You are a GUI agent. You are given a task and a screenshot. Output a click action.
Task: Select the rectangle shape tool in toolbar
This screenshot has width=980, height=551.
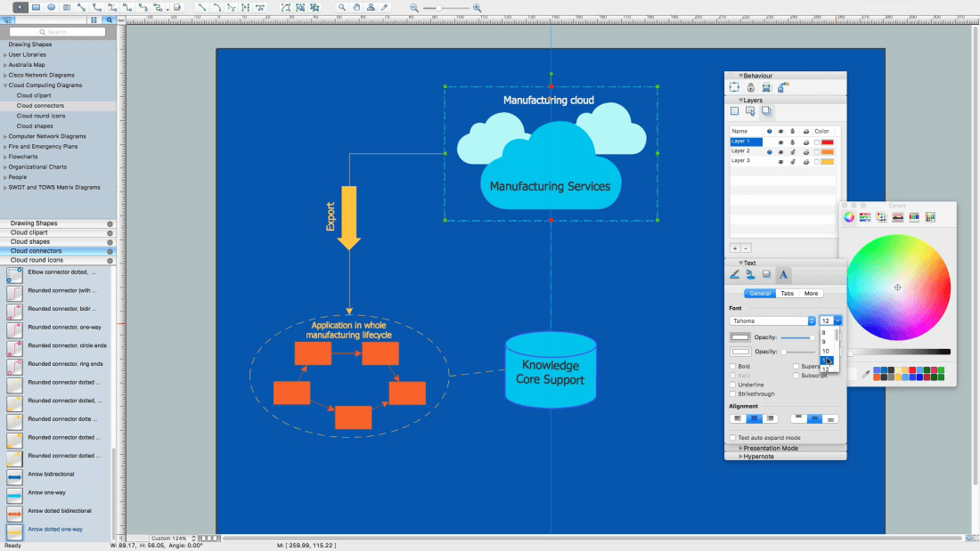pos(36,7)
